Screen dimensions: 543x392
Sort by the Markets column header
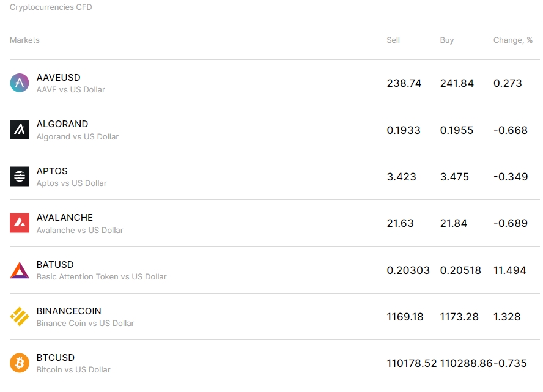pyautogui.click(x=24, y=40)
